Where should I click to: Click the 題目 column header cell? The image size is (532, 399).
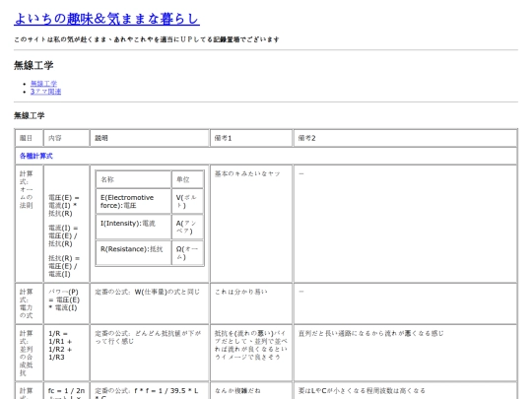pyautogui.click(x=30, y=138)
